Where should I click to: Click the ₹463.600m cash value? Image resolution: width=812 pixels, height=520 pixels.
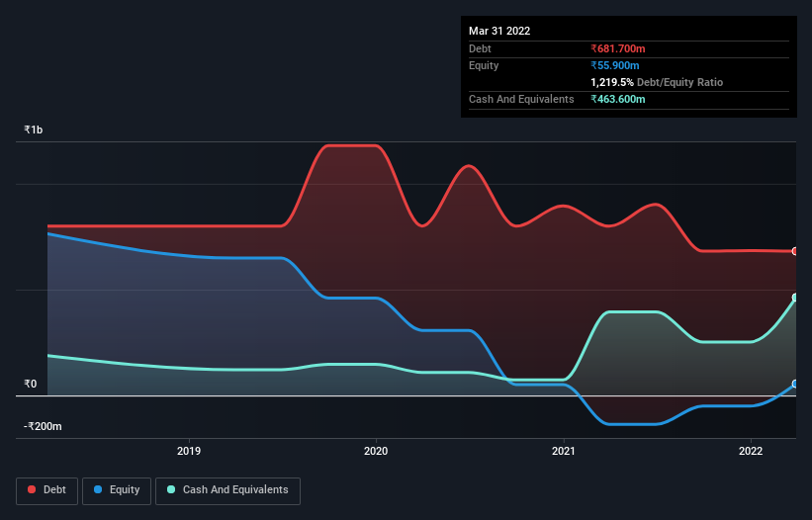pyautogui.click(x=618, y=99)
